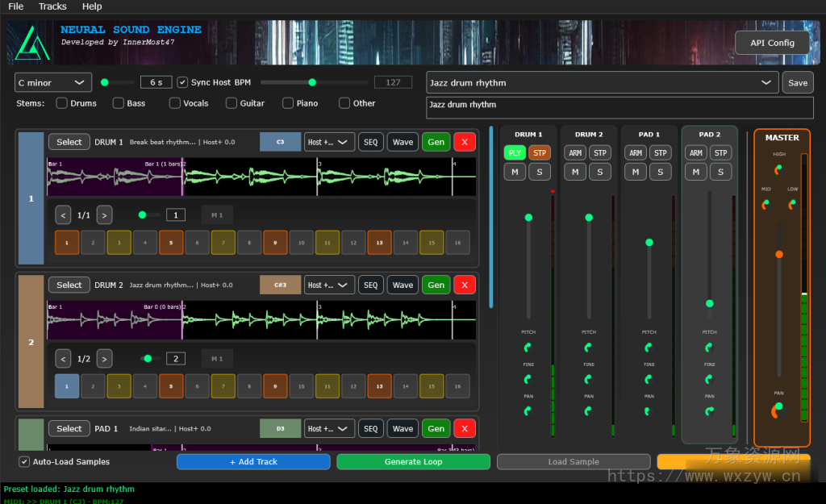Click the C3 note pad on DRUM 1
This screenshot has height=504, width=826.
point(280,141)
